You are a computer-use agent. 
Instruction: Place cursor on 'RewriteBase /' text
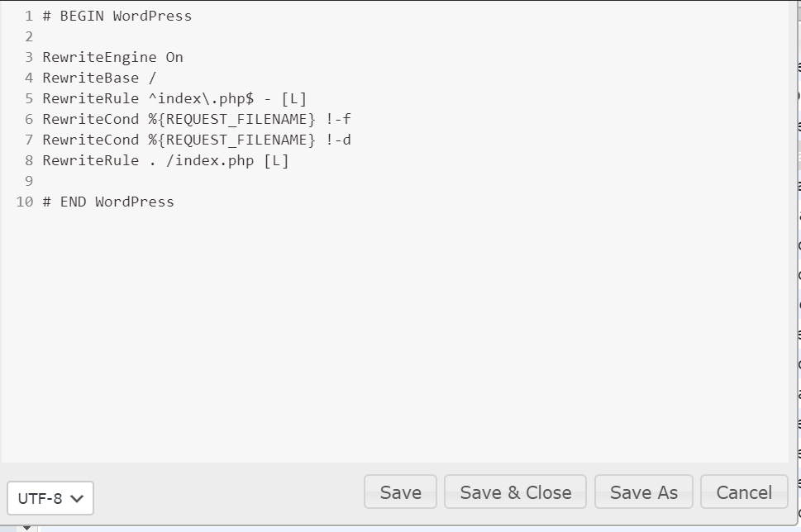click(x=99, y=78)
